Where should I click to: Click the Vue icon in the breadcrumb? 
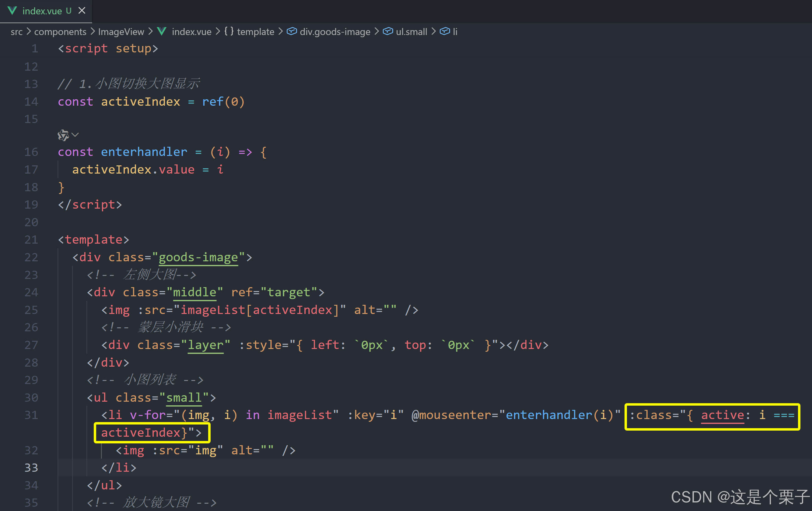click(162, 31)
